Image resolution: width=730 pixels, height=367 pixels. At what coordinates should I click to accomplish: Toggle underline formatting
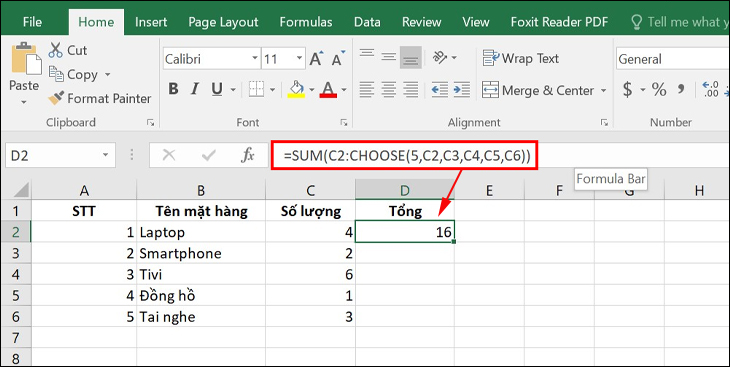[x=216, y=89]
